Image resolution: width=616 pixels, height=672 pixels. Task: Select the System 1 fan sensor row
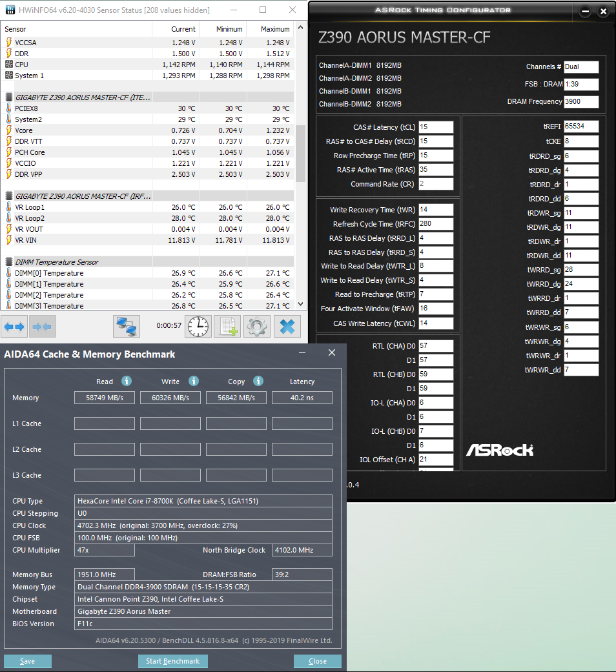pyautogui.click(x=147, y=76)
